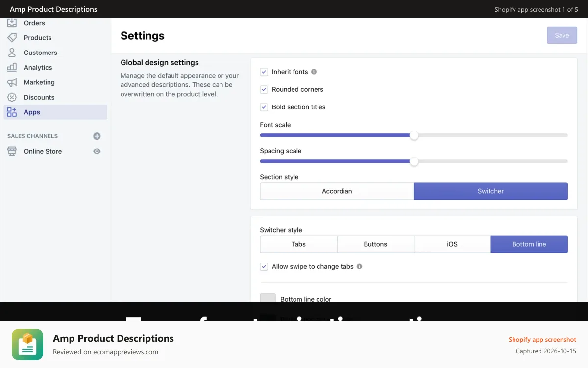Select Switcher section style
This screenshot has width=588, height=368.
[490, 191]
